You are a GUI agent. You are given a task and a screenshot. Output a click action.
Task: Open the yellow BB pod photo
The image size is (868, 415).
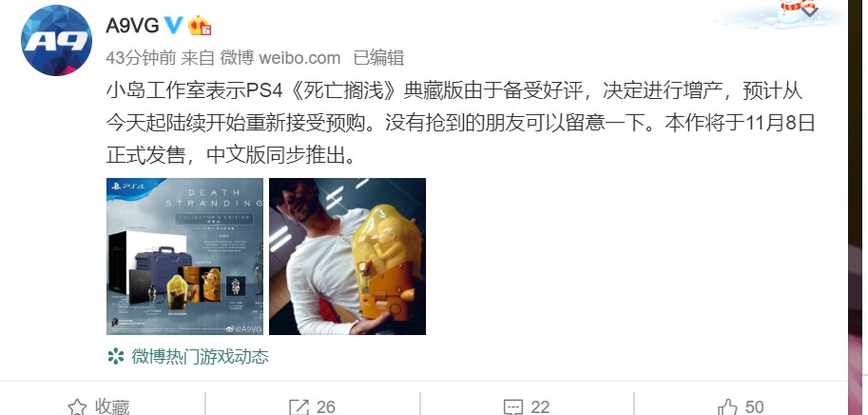tap(347, 257)
